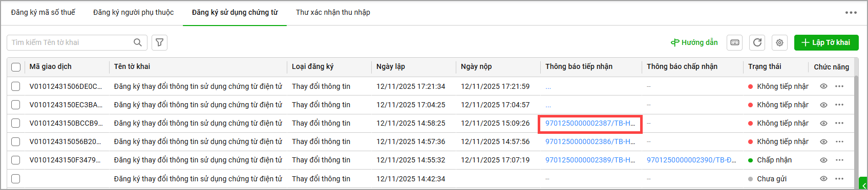Expand the side panel green arrow

pyautogui.click(x=863, y=184)
